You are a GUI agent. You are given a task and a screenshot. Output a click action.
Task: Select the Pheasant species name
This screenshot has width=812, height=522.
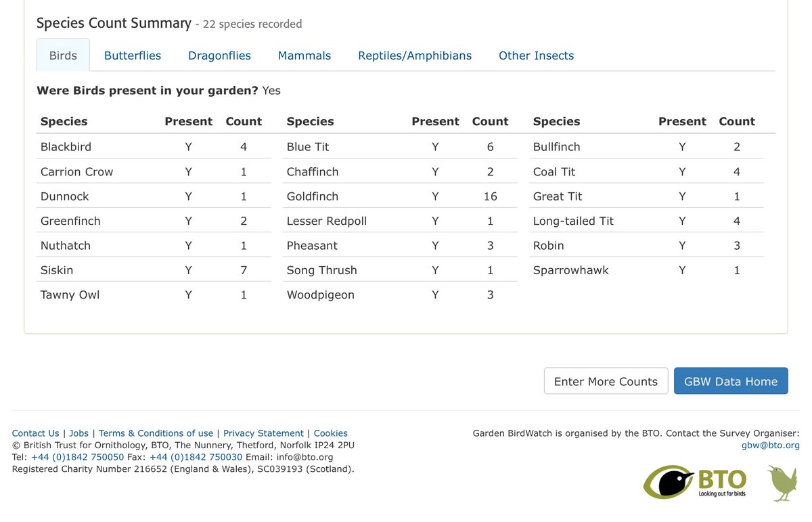pos(312,246)
